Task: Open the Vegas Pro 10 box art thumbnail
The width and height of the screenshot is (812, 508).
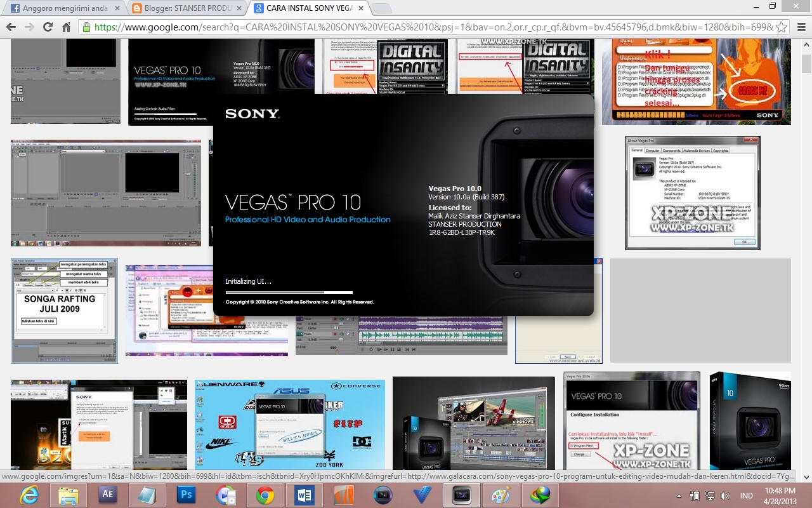Action: point(750,420)
